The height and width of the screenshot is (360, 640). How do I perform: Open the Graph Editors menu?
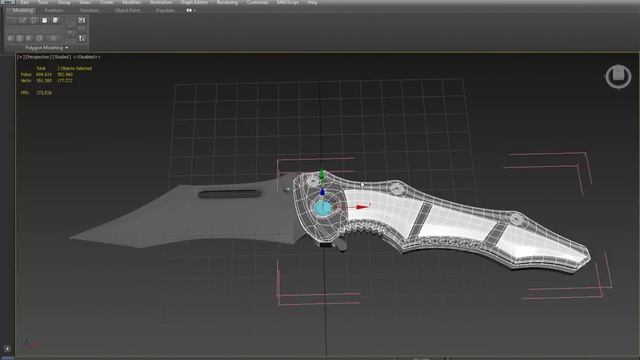coord(195,2)
